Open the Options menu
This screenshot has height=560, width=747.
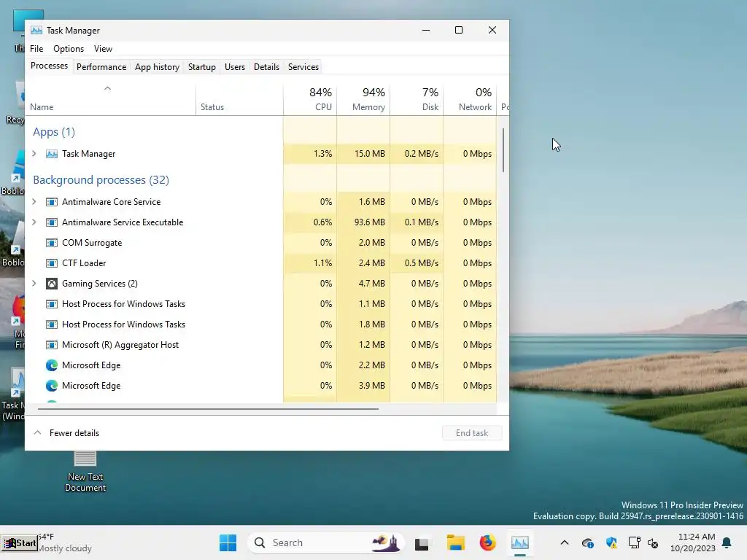coord(69,49)
